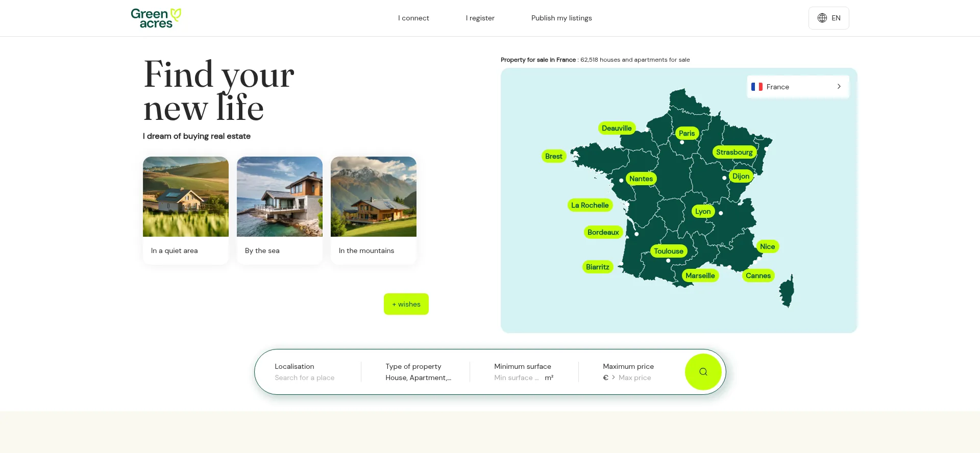Screen dimensions: 980x453
Task: Click Publish my listings link
Action: 561,18
